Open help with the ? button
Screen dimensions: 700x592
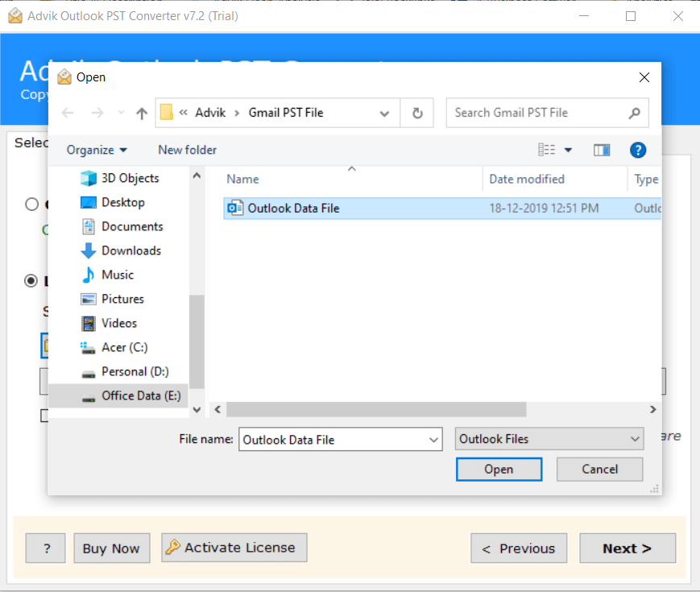[x=46, y=548]
